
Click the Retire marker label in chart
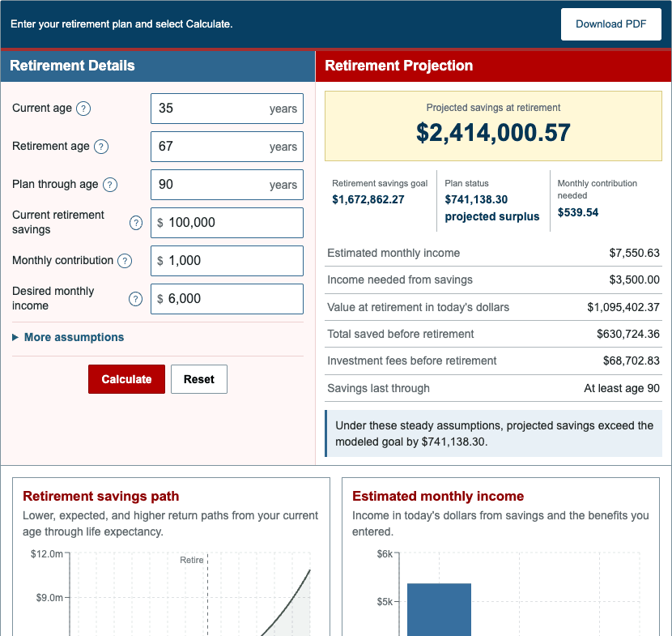(x=191, y=560)
